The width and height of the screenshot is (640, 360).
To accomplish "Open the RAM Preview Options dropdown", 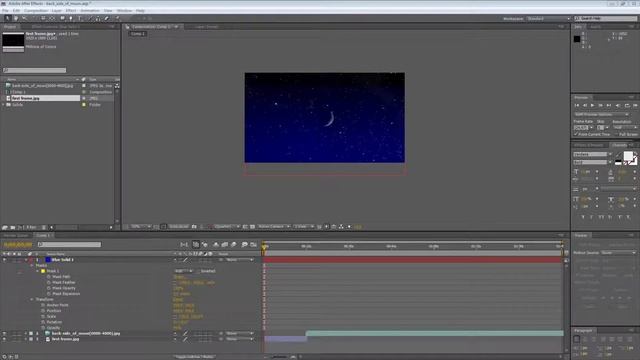I will [601, 114].
